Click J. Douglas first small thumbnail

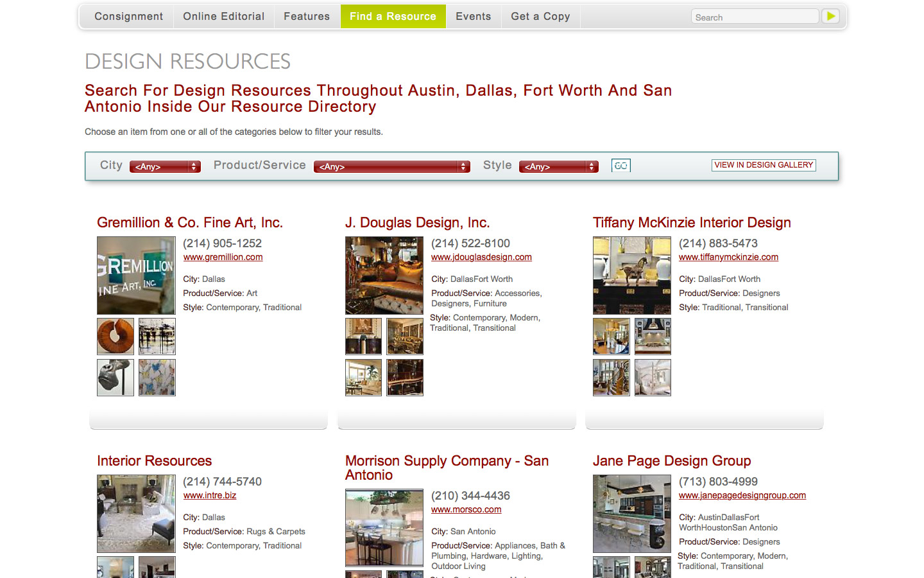(x=363, y=337)
